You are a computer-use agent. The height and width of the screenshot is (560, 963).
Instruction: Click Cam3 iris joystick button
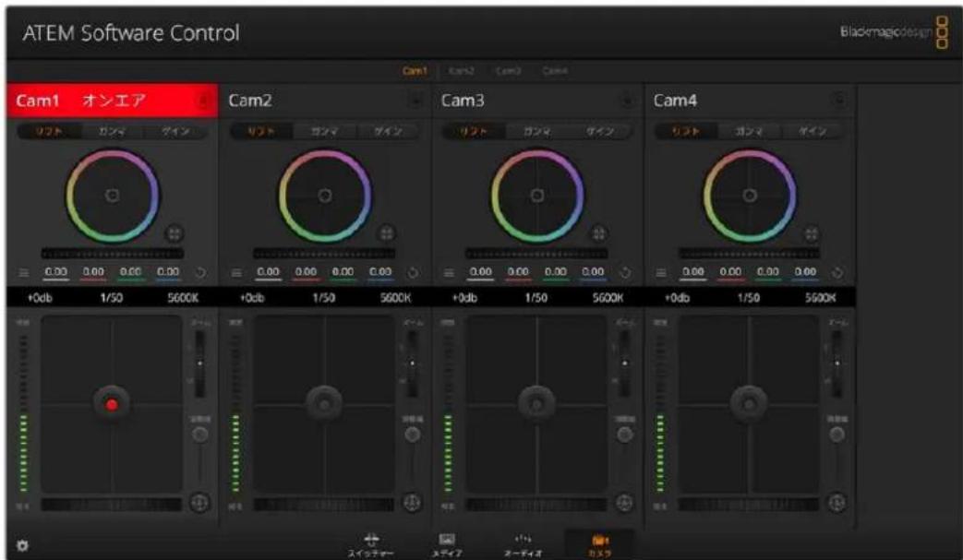(x=536, y=403)
